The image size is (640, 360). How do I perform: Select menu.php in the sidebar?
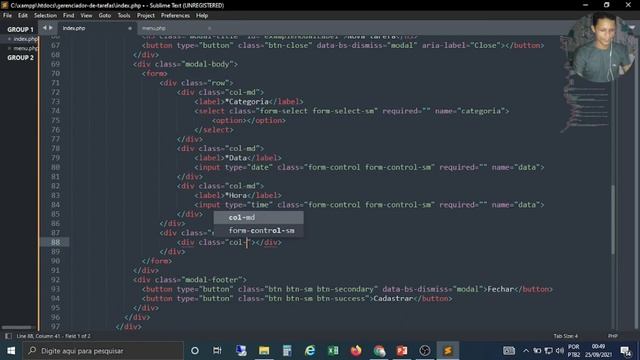tap(25, 48)
